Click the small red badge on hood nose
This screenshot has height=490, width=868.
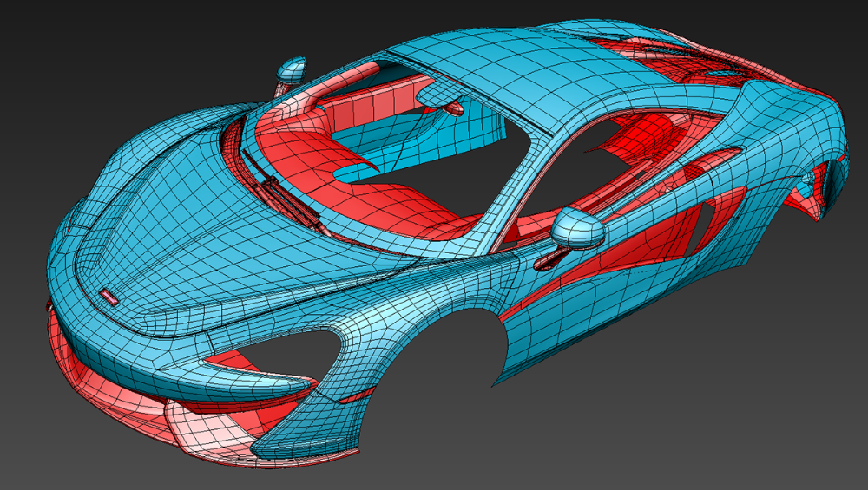click(108, 297)
